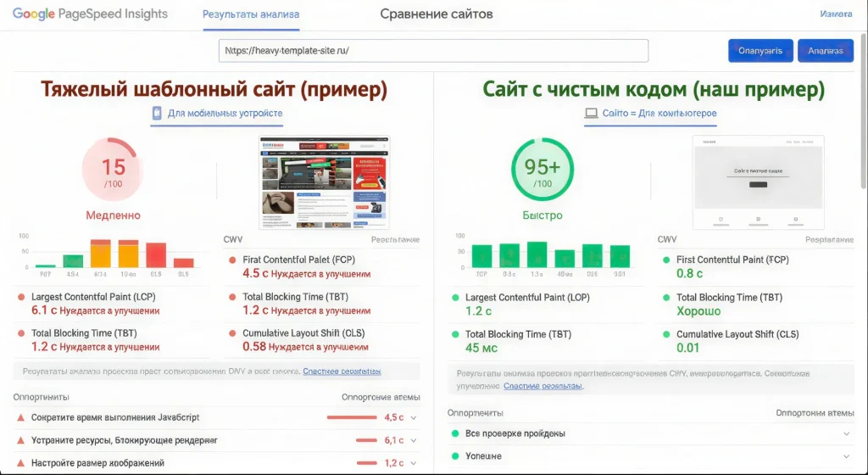Select the '0.8 с' FCP value
The width and height of the screenshot is (868, 475).
689,273
